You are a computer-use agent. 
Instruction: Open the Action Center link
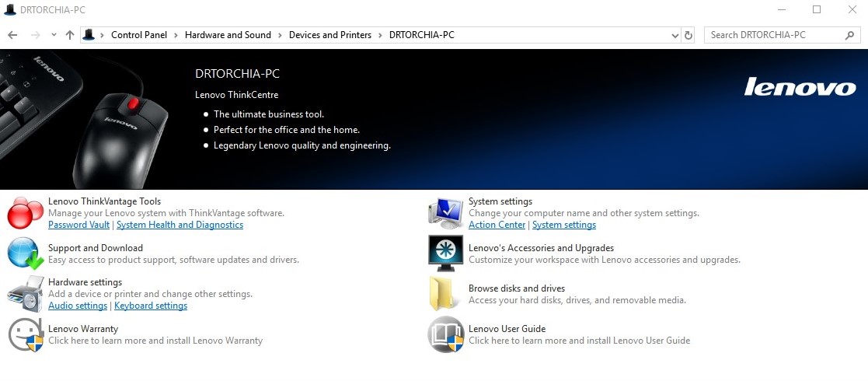coord(497,225)
